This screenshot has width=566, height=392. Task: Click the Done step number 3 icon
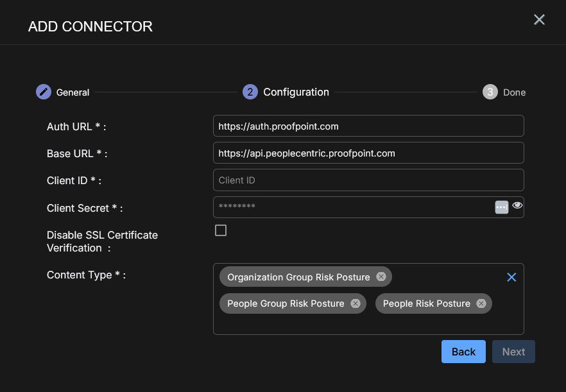[x=490, y=92]
